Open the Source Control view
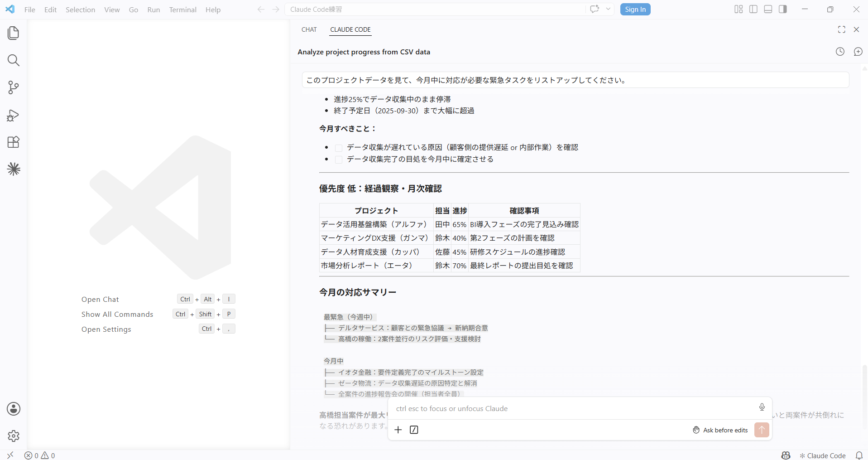868x460 pixels. 14,87
